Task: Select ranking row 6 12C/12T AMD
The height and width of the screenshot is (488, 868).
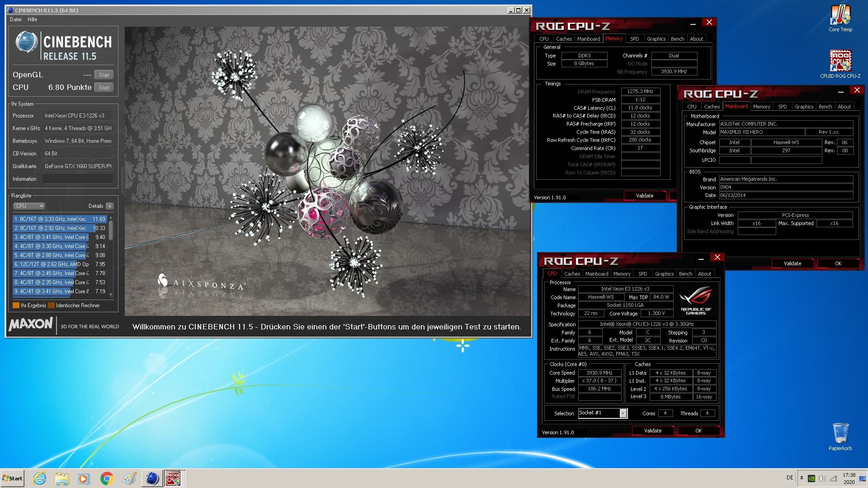Action: coord(60,264)
